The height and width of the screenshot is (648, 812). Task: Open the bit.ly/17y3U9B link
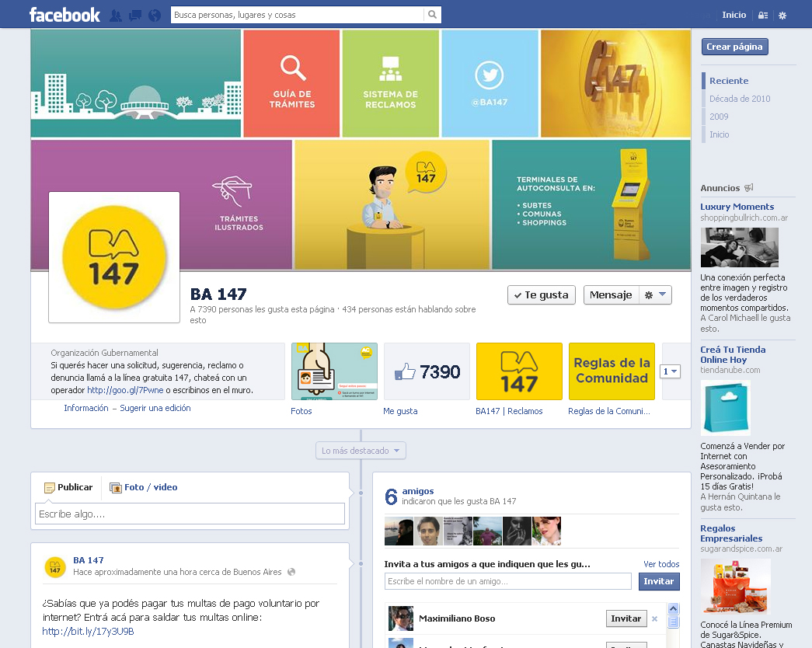pyautogui.click(x=88, y=632)
